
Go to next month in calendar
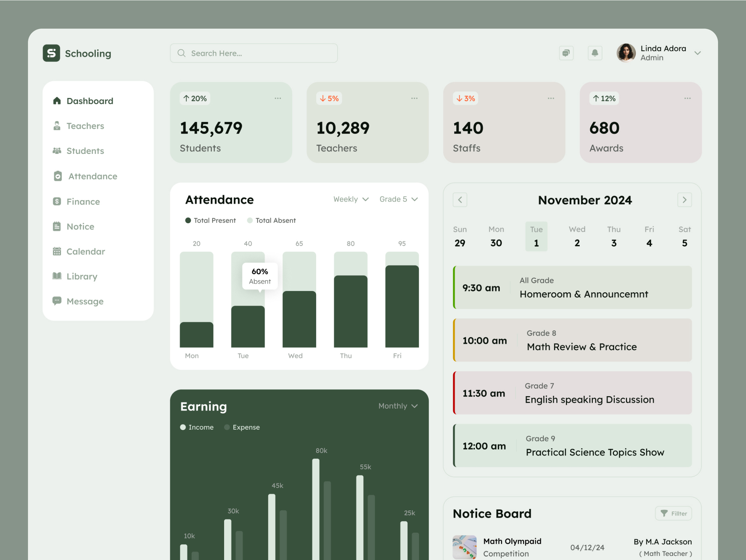[685, 200]
